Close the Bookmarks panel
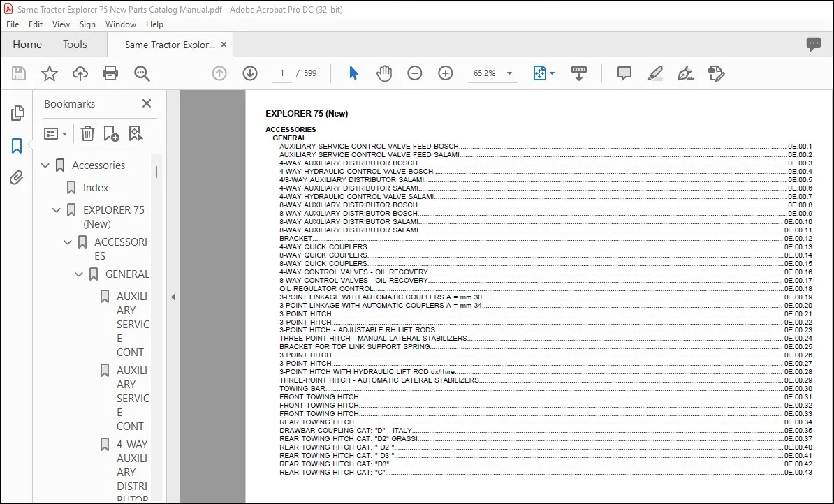The image size is (834, 504). [147, 104]
